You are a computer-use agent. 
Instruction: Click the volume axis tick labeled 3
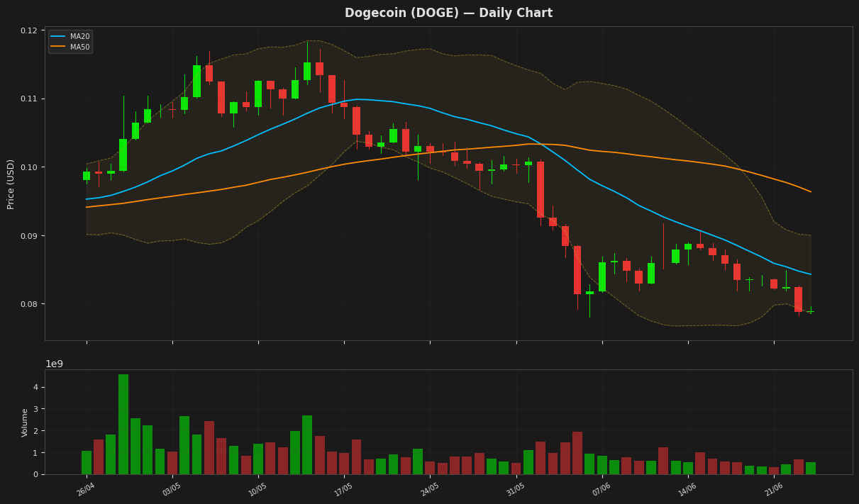36,409
